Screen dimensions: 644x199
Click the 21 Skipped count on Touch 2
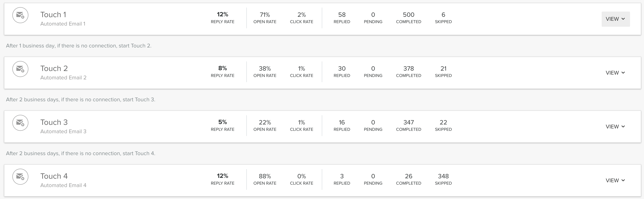pos(443,69)
